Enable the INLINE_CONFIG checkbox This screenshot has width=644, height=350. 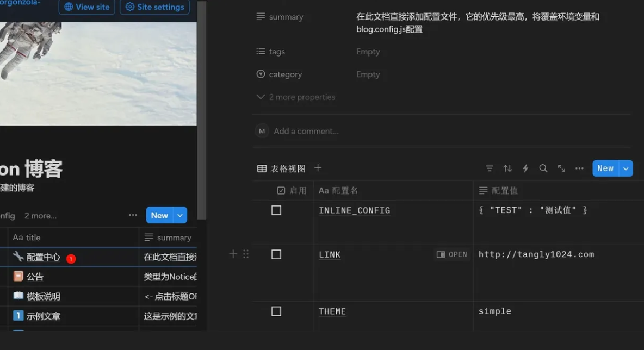click(x=276, y=210)
